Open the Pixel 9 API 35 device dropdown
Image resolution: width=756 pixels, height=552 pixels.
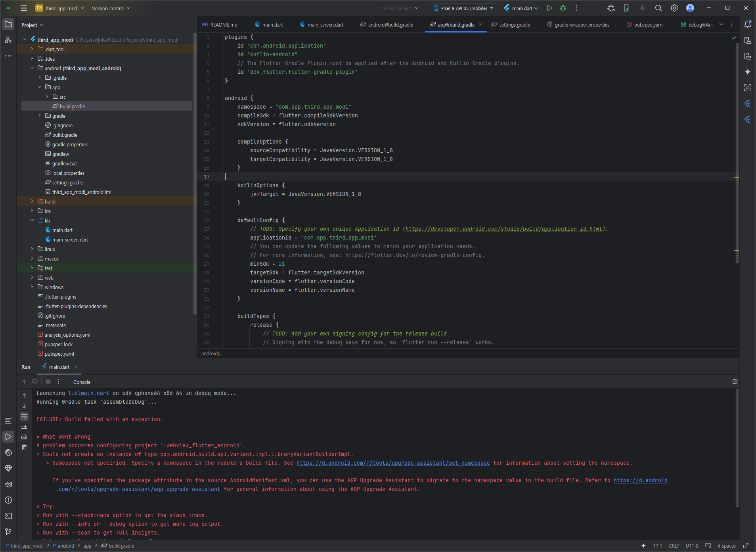click(x=463, y=8)
